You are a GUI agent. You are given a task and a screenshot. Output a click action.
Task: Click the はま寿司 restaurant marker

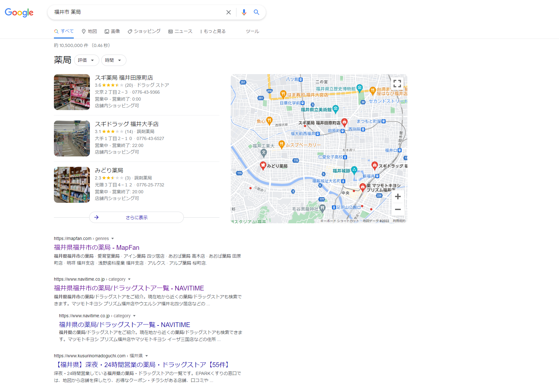tap(283, 94)
